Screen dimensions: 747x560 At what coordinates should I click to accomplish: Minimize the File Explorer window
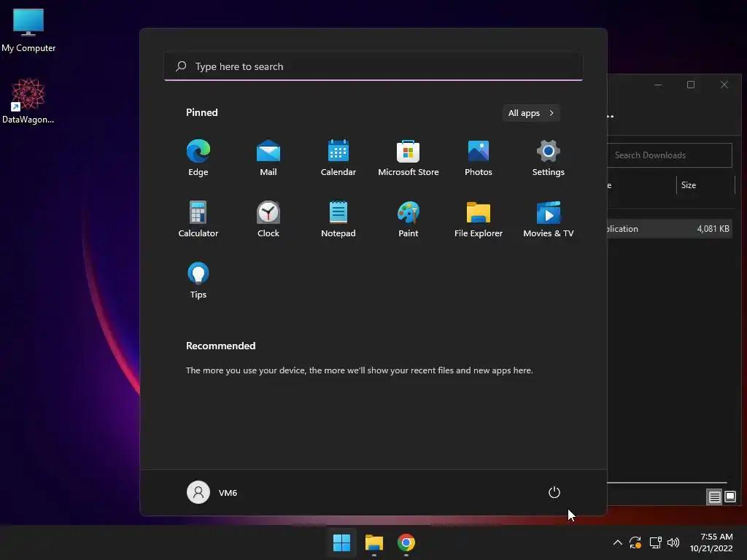pyautogui.click(x=658, y=85)
